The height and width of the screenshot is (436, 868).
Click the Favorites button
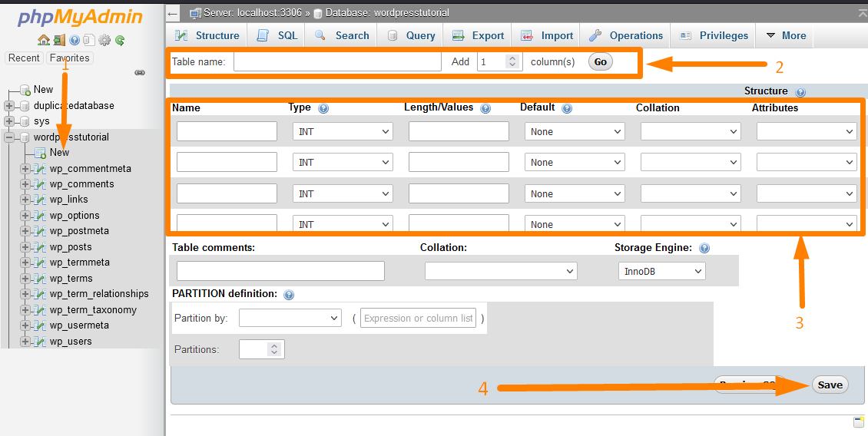point(69,58)
